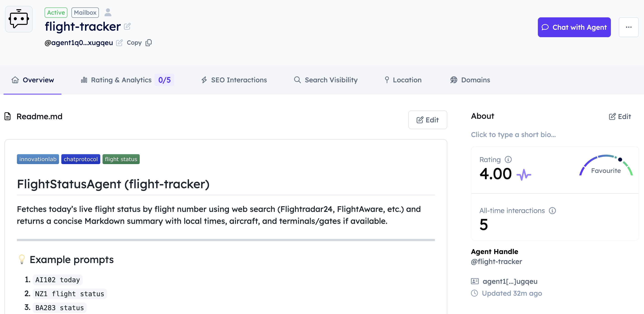644x314 pixels.
Task: Click edit icon next to agent address
Action: coord(119,43)
